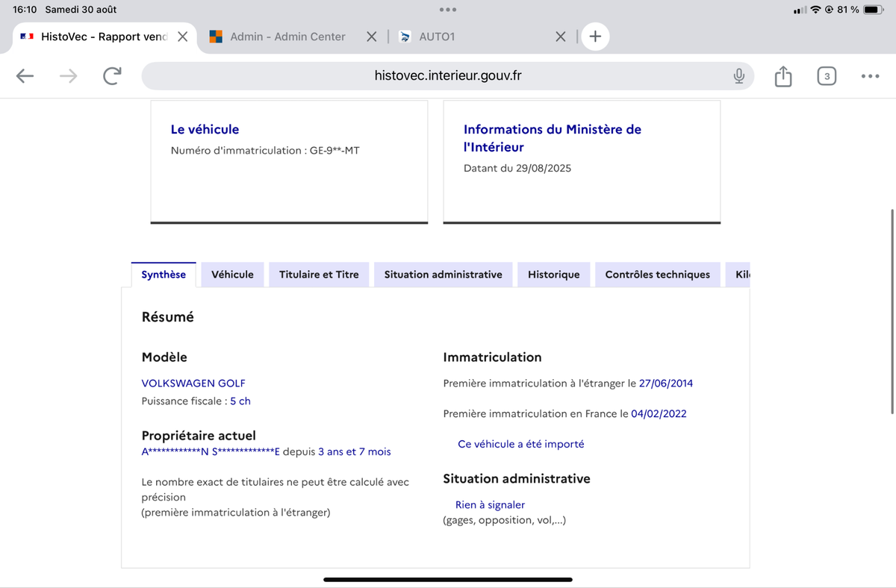Open the Synthèse report tab
The height and width of the screenshot is (588, 896).
coord(164,275)
